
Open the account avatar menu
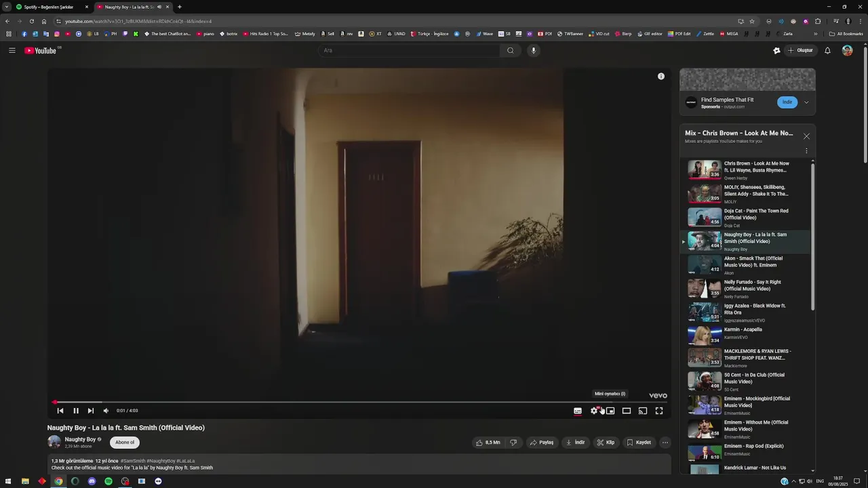847,50
